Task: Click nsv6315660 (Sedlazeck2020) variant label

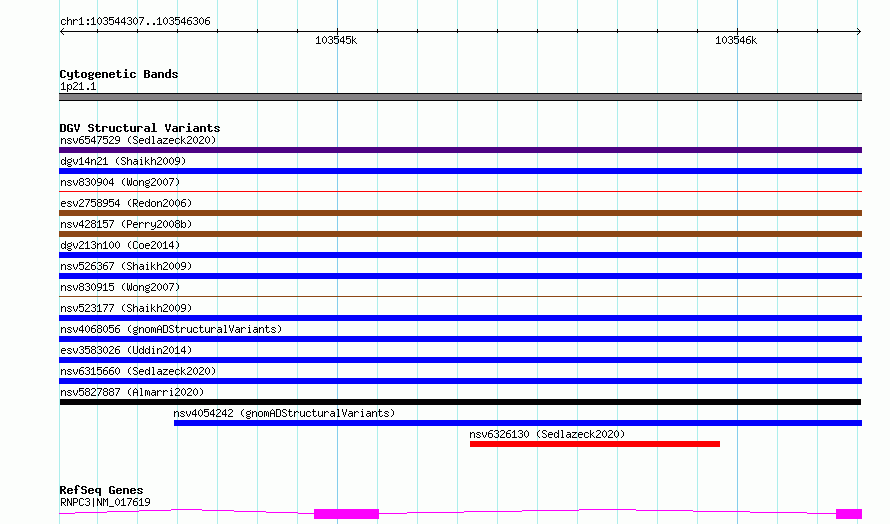Action: (138, 371)
